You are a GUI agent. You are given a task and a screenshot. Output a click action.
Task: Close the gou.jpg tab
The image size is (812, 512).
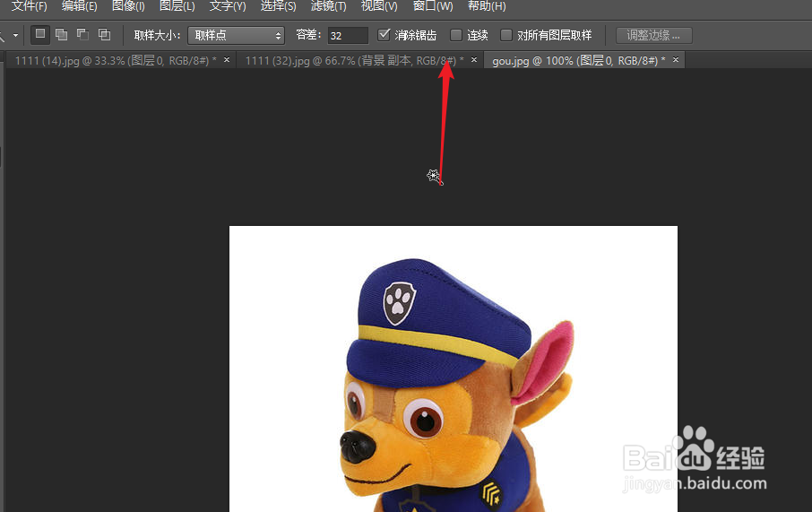pyautogui.click(x=675, y=60)
